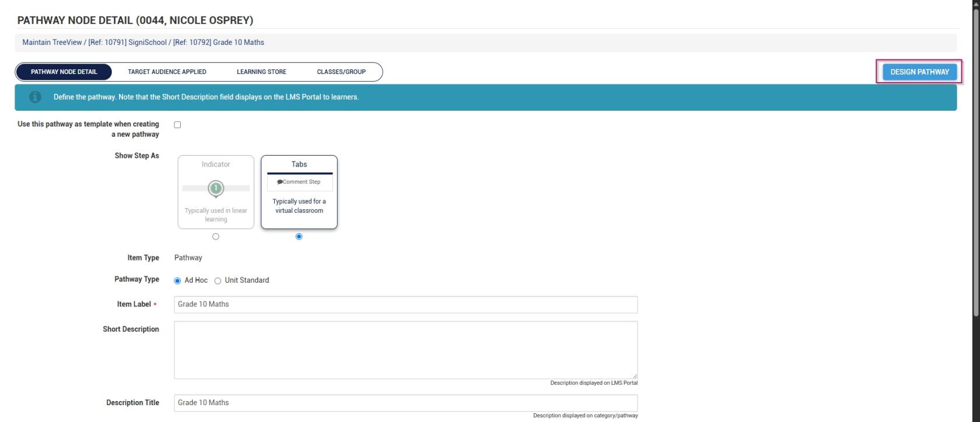Open the Pathway Node Detail tab

click(64, 72)
